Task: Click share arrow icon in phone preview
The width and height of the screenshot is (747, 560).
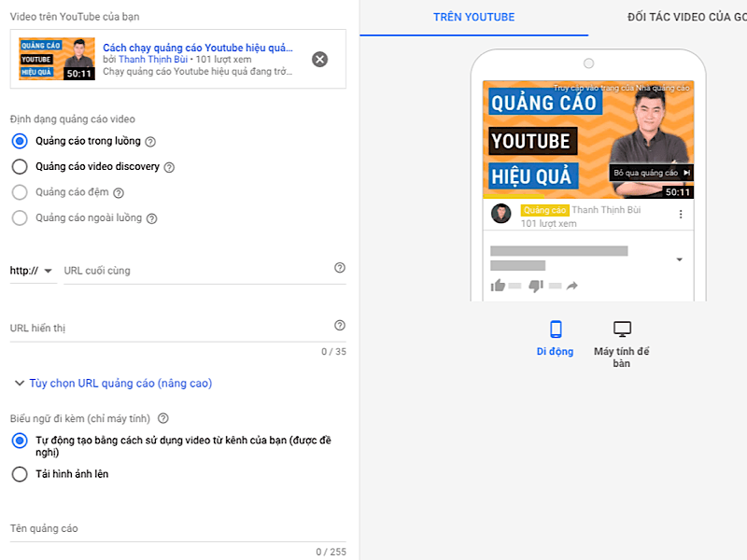Action: point(571,286)
